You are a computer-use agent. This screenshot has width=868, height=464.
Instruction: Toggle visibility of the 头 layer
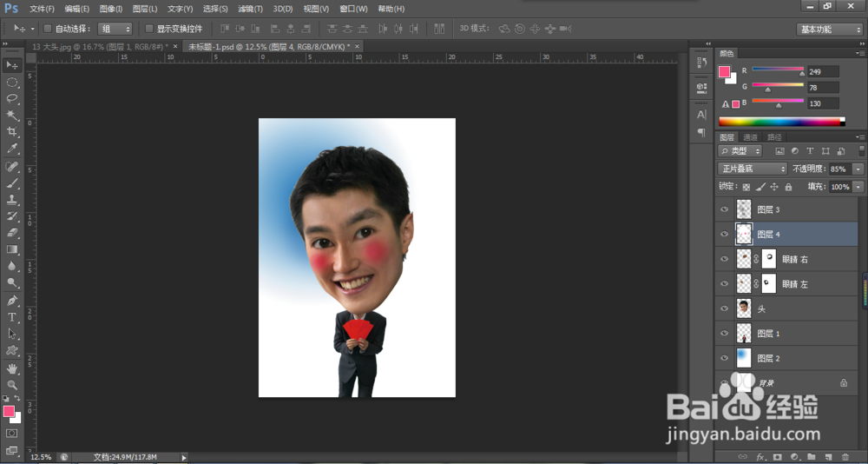click(x=725, y=308)
